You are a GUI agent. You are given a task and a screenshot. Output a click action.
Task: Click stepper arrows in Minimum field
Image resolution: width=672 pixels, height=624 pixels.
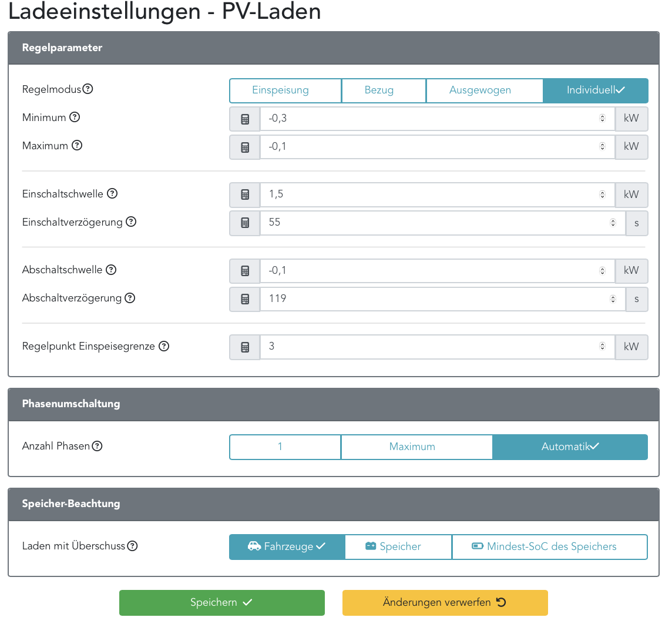click(x=602, y=118)
